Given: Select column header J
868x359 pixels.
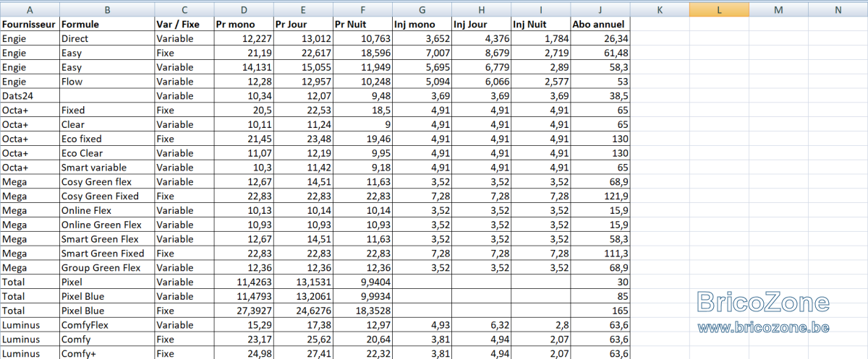Looking at the screenshot, I should [600, 9].
